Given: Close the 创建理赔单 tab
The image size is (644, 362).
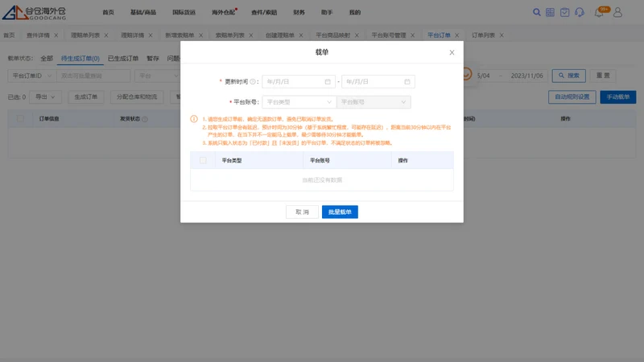Looking at the screenshot, I should pos(301,35).
